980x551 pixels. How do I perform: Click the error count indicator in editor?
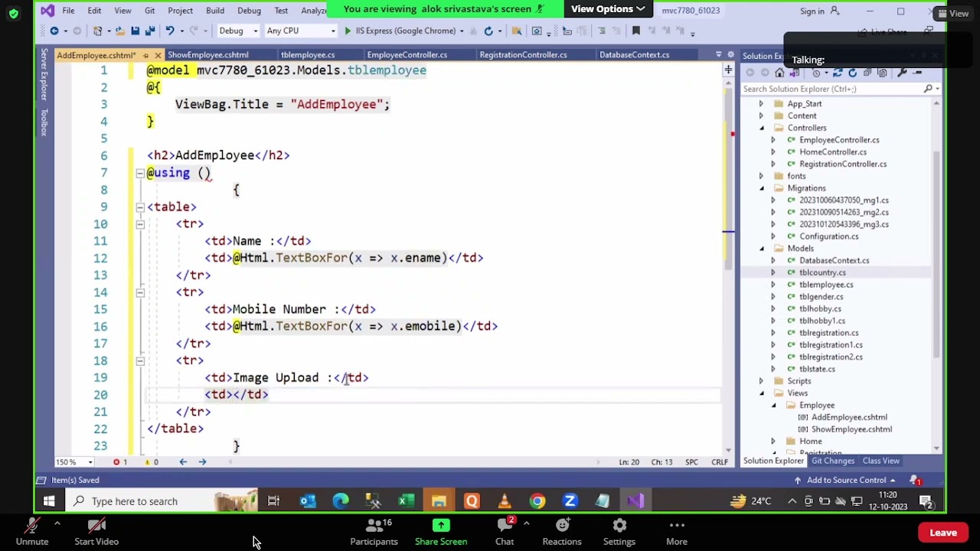120,462
